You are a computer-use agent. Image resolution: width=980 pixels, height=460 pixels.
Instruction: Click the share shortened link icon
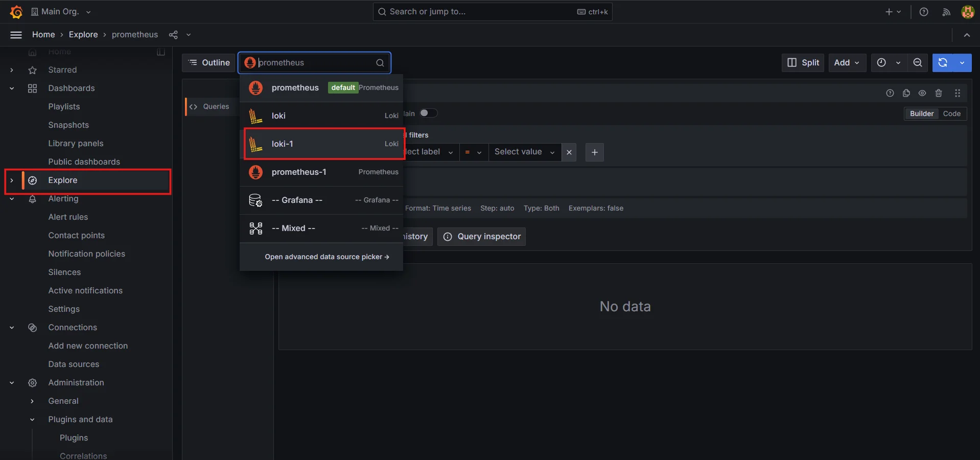[x=174, y=35]
